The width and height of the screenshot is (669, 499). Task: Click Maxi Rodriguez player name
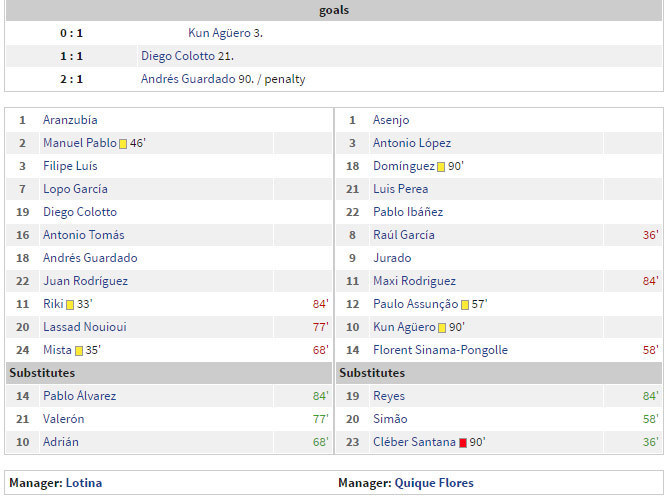pos(414,281)
